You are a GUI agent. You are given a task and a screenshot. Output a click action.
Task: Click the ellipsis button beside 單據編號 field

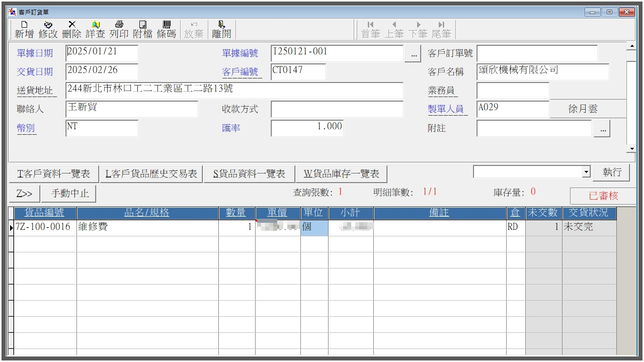click(413, 54)
